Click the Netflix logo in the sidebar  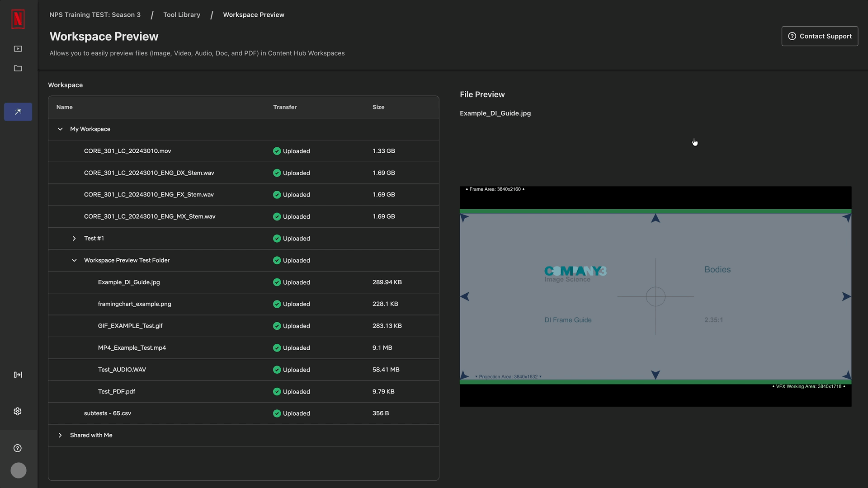point(18,19)
